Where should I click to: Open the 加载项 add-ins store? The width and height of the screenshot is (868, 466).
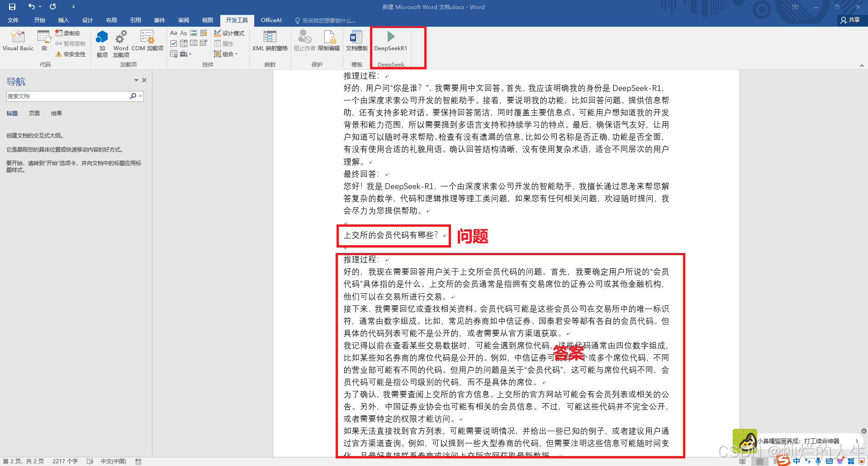(102, 44)
